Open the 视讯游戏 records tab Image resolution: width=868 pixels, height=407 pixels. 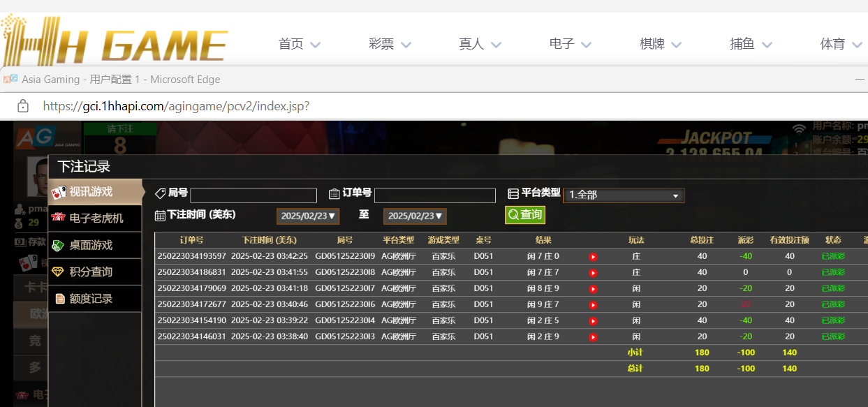[95, 191]
